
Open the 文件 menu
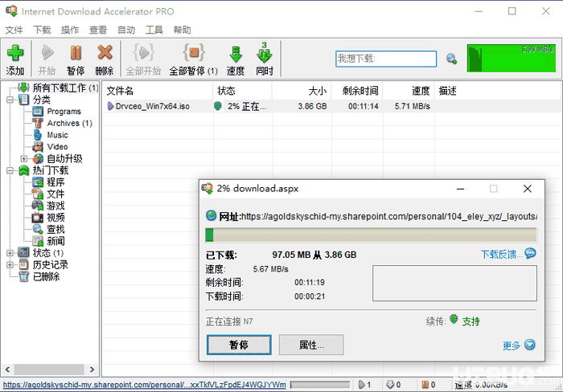[14, 30]
